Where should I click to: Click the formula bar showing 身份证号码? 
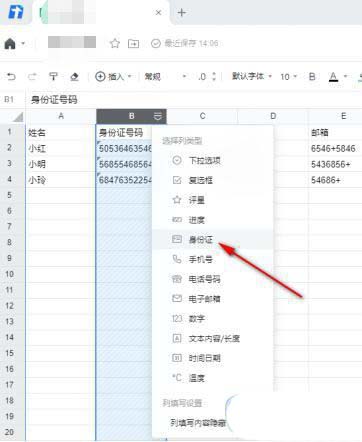193,99
